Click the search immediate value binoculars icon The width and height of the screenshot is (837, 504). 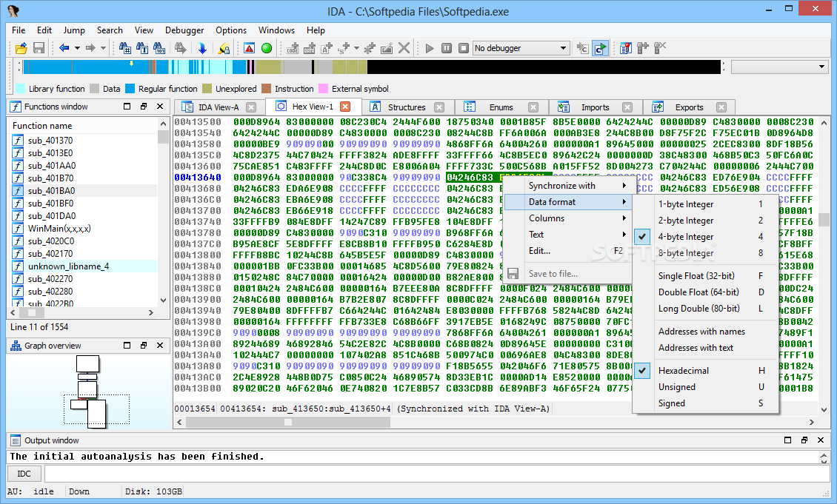coord(125,48)
